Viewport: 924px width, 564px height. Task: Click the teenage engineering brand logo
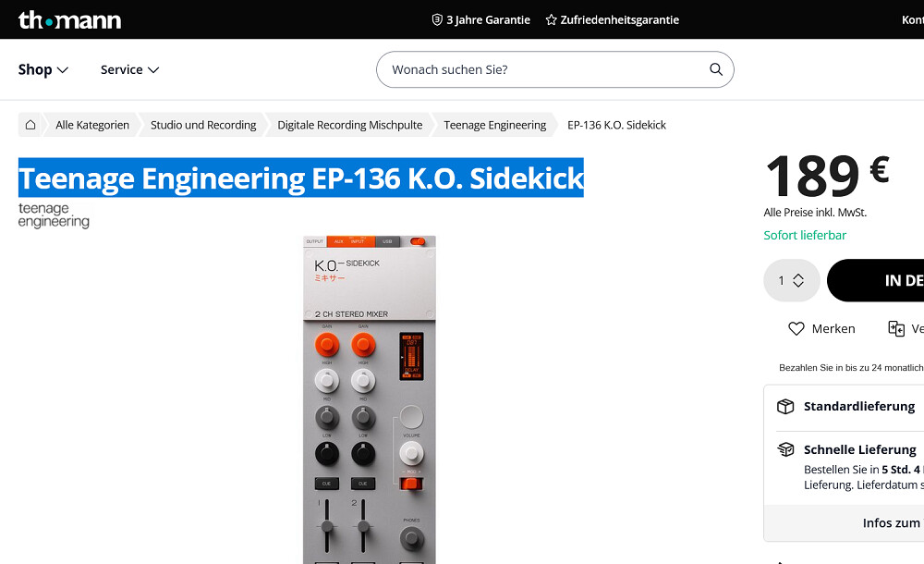click(54, 215)
